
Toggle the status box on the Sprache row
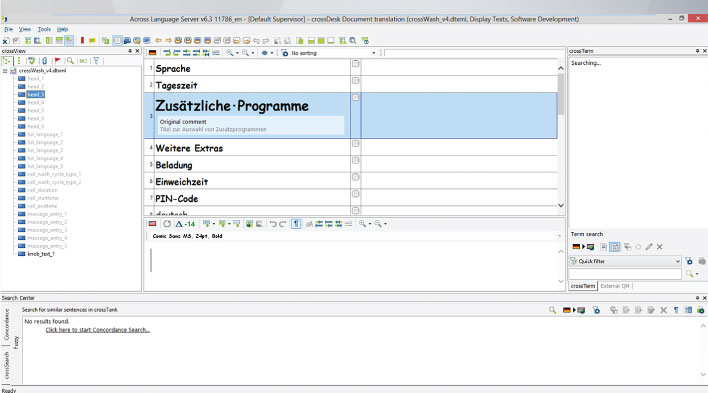click(356, 64)
